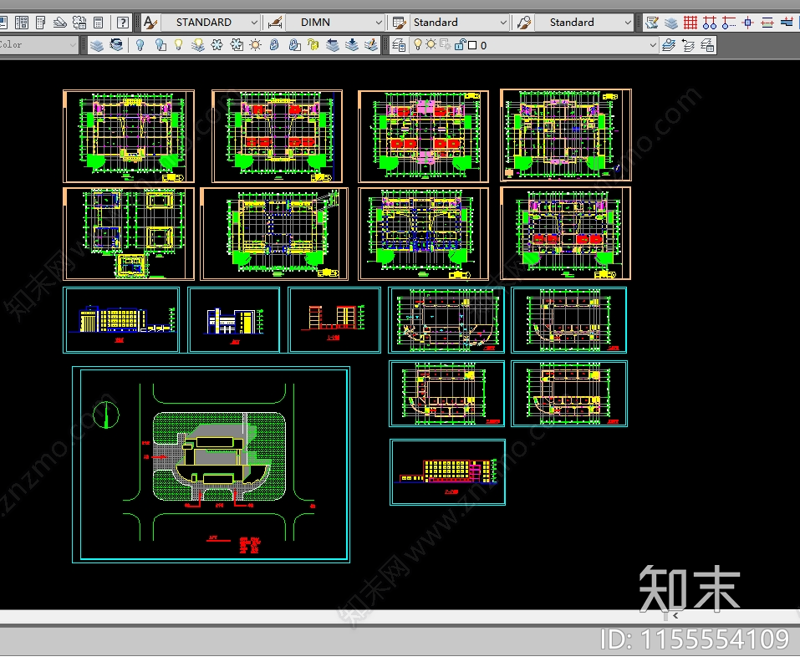
Task: Click the two blue circles under red bar icon
Action: pyautogui.click(x=709, y=23)
